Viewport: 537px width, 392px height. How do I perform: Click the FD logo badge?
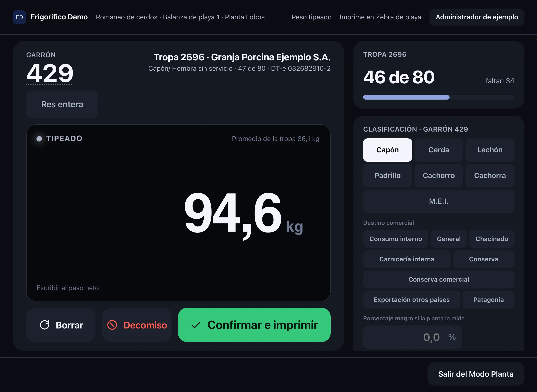pyautogui.click(x=19, y=17)
